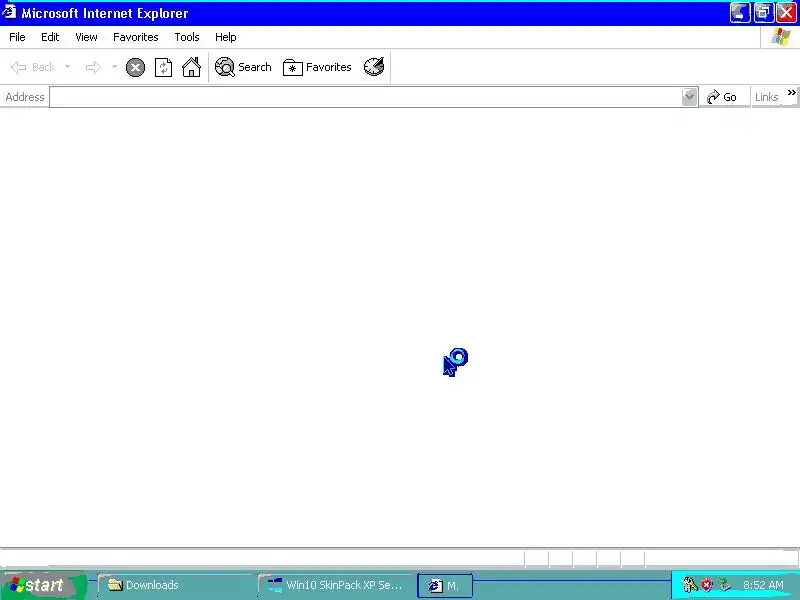Stop page loading with the Stop icon

pyautogui.click(x=135, y=67)
